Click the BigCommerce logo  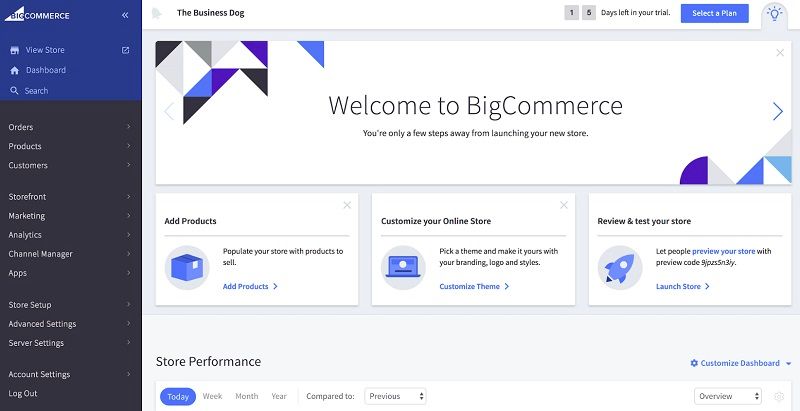pyautogui.click(x=37, y=14)
